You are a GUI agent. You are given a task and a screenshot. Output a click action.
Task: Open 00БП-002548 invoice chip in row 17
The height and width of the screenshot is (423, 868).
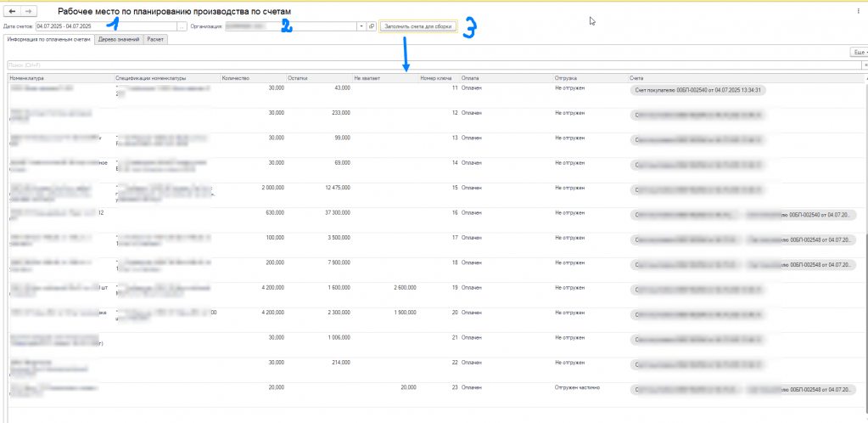pyautogui.click(x=799, y=240)
